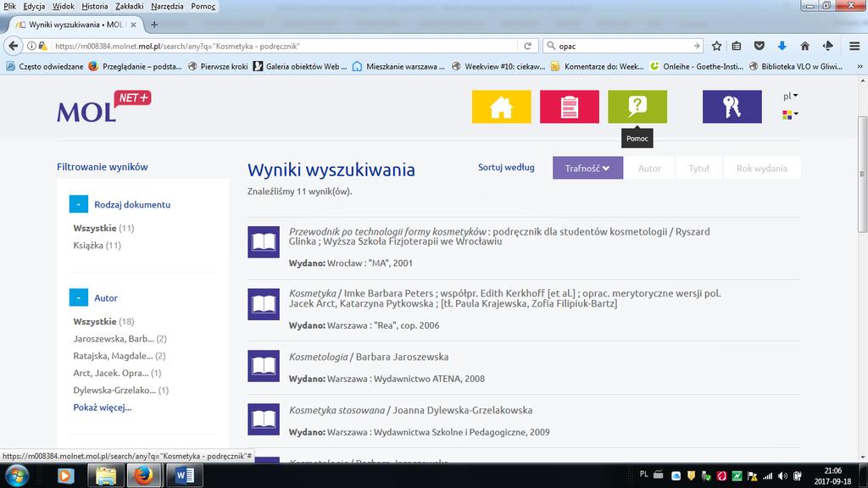The image size is (868, 488).
Task: Open media player taskbar icon
Action: click(65, 475)
